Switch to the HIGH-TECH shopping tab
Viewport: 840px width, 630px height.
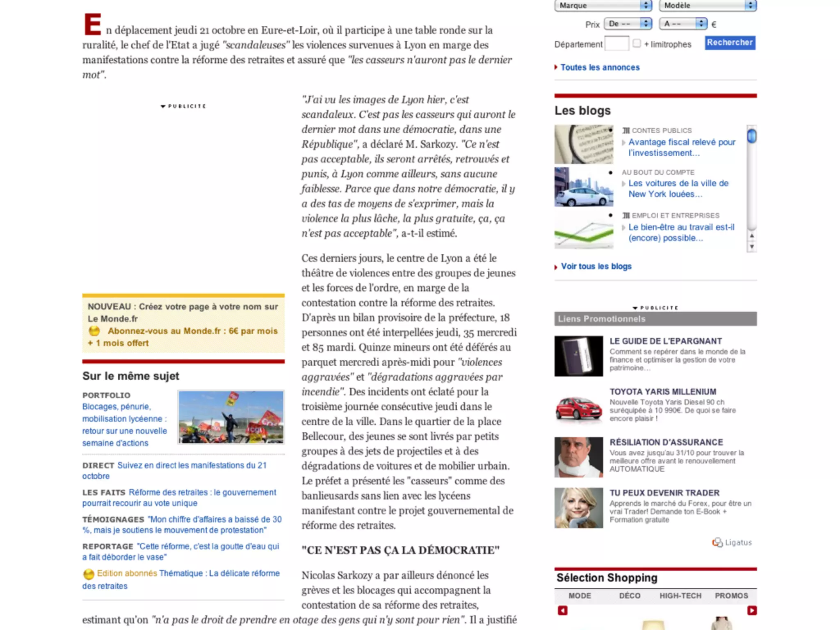coord(680,596)
